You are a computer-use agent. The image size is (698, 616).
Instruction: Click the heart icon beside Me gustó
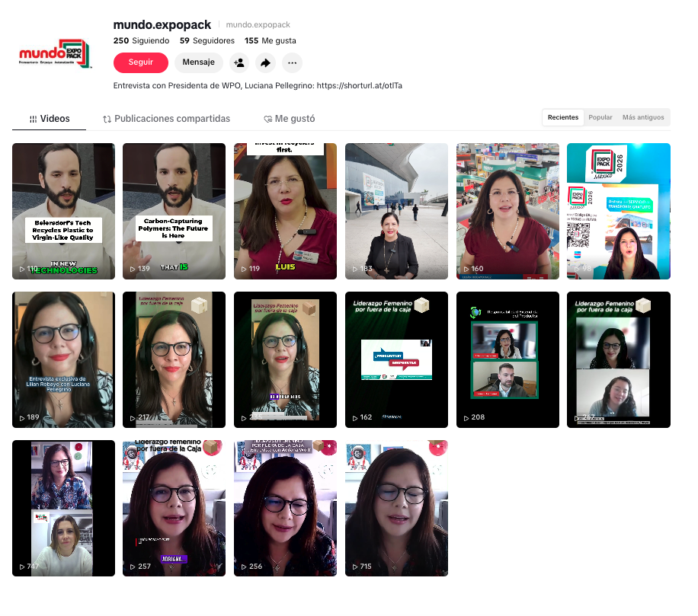pos(268,120)
